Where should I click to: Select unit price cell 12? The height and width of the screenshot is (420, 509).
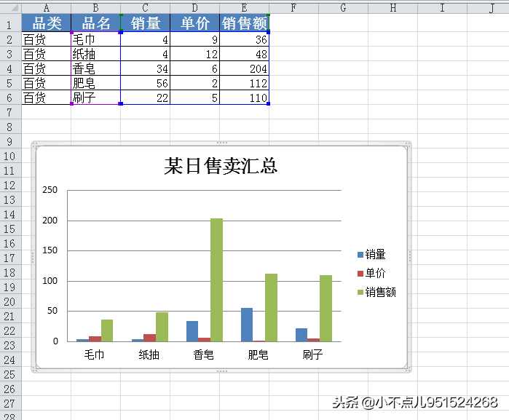tap(194, 54)
